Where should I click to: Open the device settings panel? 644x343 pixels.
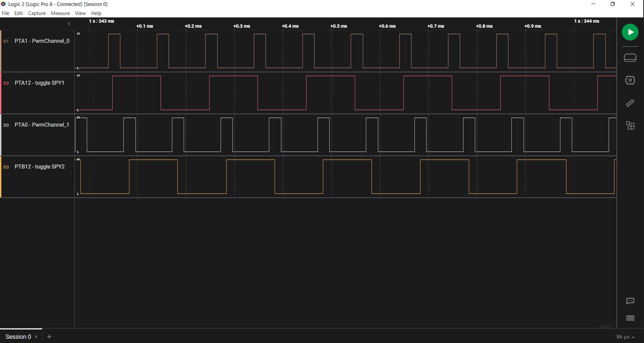[630, 57]
